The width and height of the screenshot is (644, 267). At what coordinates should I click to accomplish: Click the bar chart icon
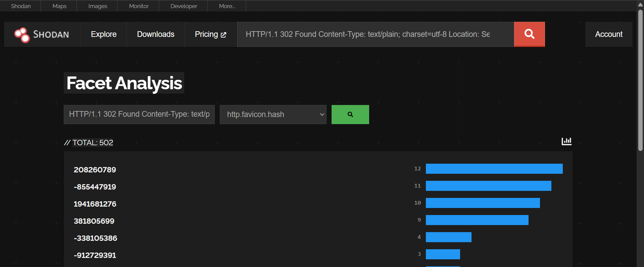[x=566, y=141]
